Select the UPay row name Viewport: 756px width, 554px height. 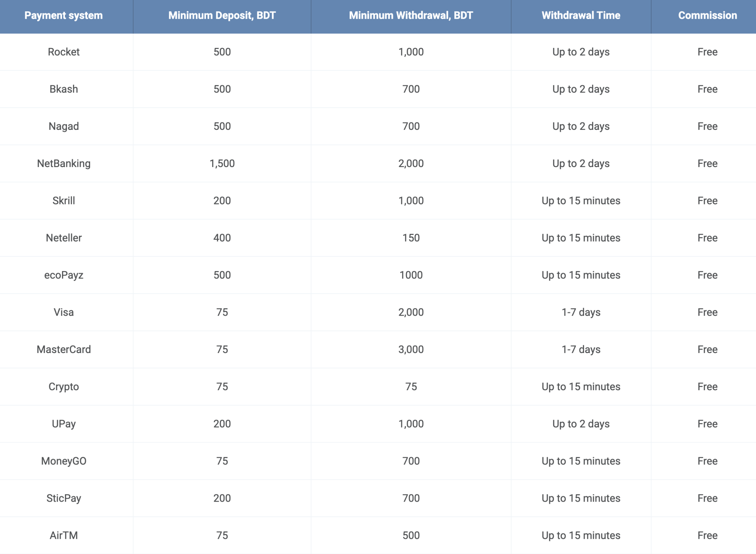[63, 424]
